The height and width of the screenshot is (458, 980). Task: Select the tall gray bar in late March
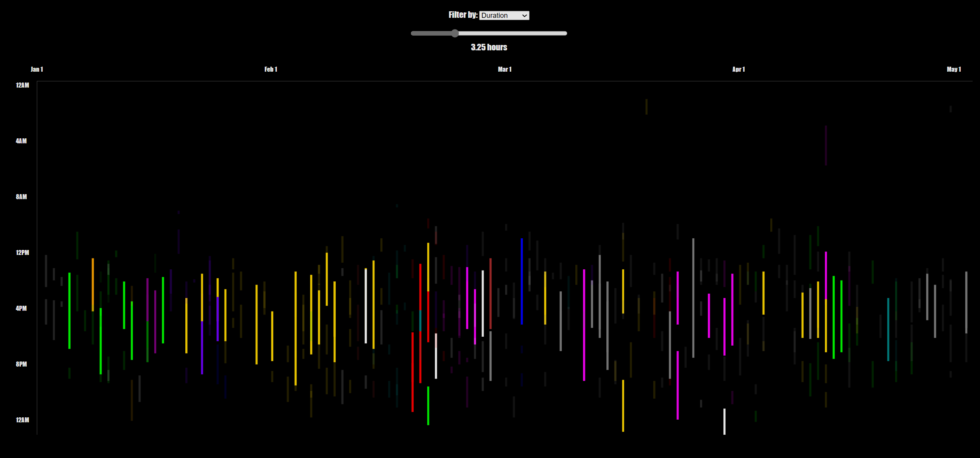tap(693, 298)
